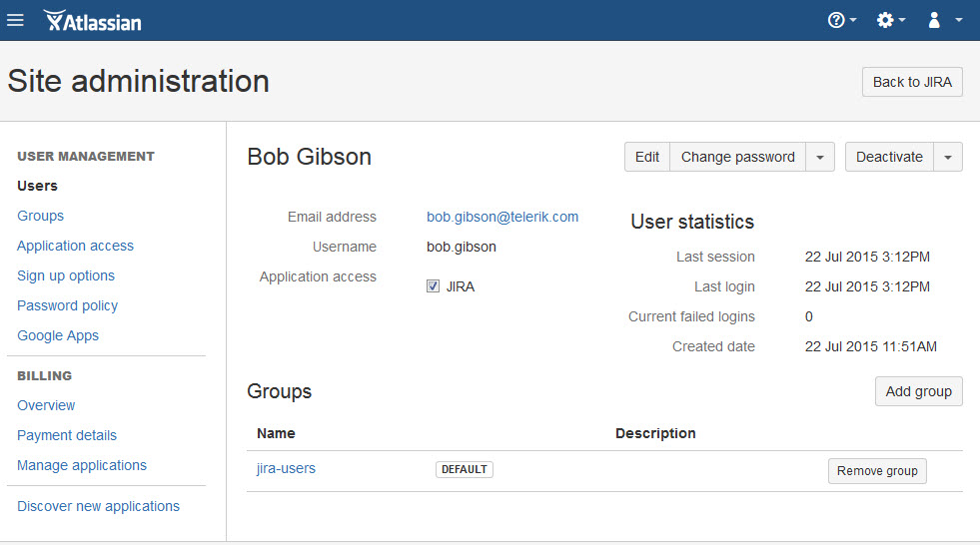Open the help question-mark menu
Viewport: 980px width, 545px height.
(841, 20)
